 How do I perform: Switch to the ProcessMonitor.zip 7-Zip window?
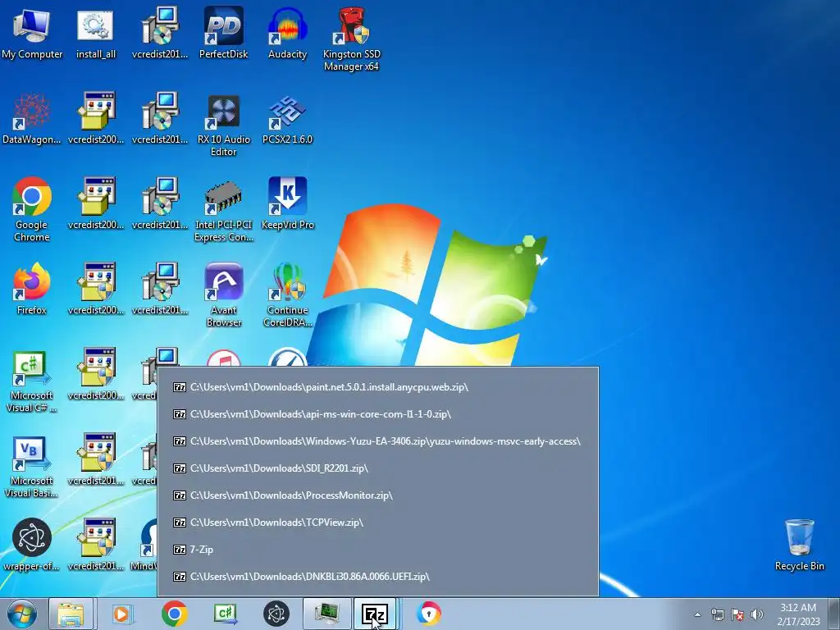pos(377,495)
